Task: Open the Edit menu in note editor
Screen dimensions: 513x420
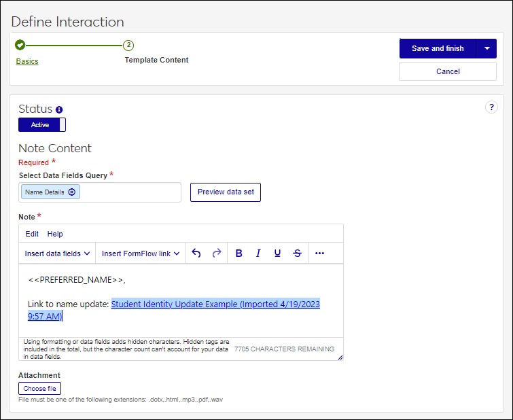Action: (32, 234)
